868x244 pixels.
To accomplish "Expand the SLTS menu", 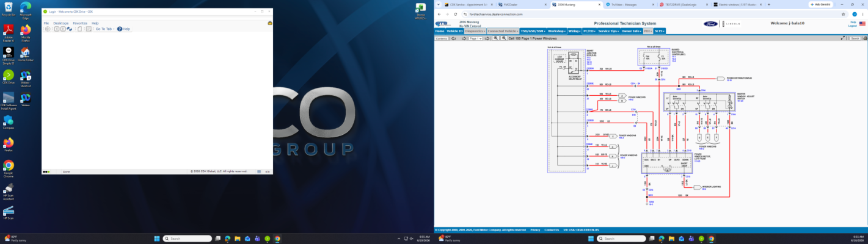I will (660, 30).
